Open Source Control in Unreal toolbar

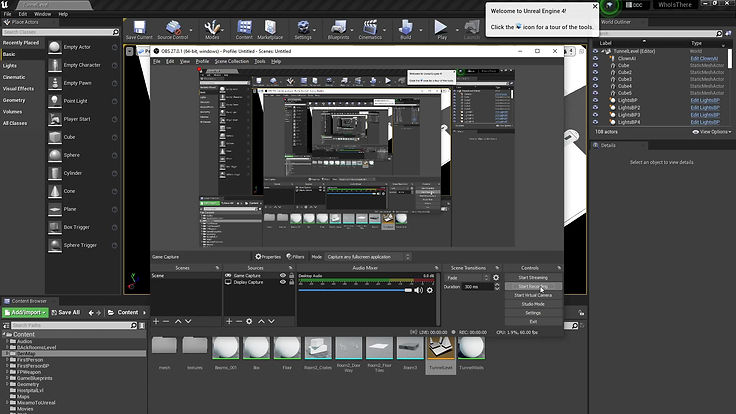173,30
